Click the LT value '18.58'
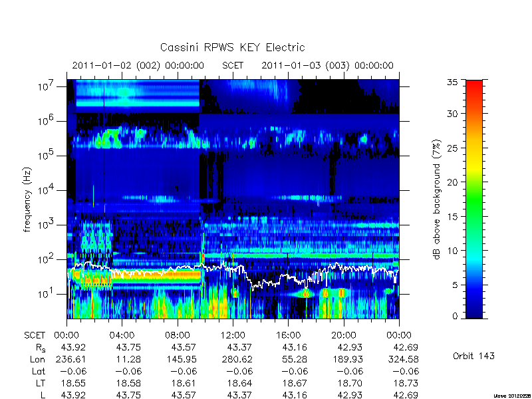This screenshot has height=399, width=532. (x=128, y=383)
